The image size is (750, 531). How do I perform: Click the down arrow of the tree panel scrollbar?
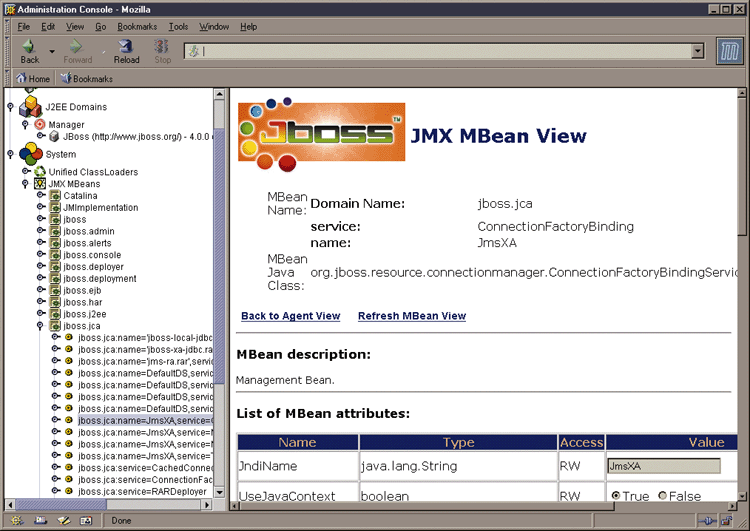point(219,492)
